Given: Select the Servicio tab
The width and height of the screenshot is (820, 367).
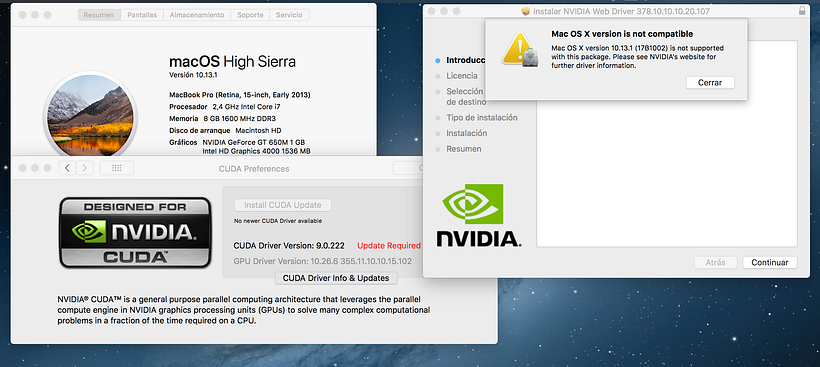Looking at the screenshot, I should (x=289, y=15).
